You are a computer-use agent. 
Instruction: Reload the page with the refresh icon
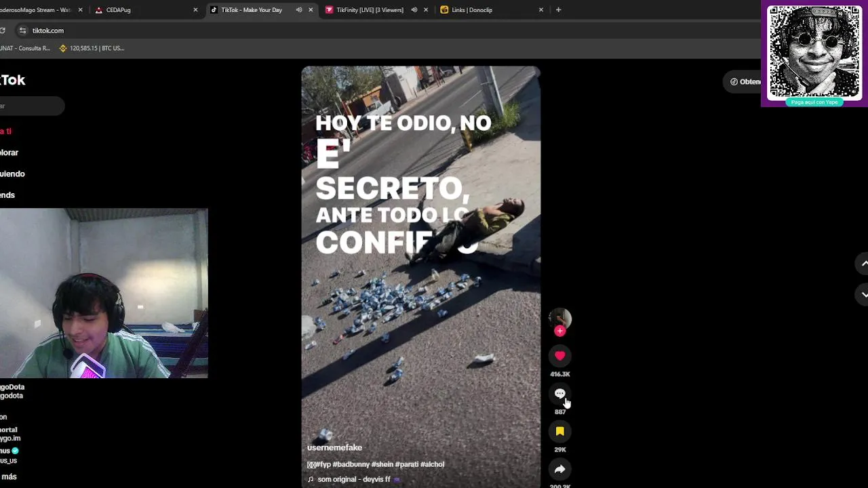3,30
